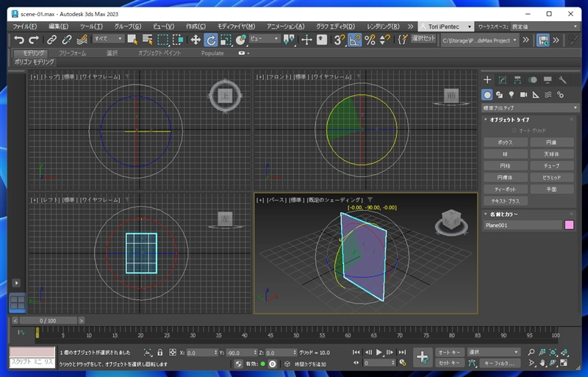Select the Select and Place tool
This screenshot has height=377, width=588.
241,40
